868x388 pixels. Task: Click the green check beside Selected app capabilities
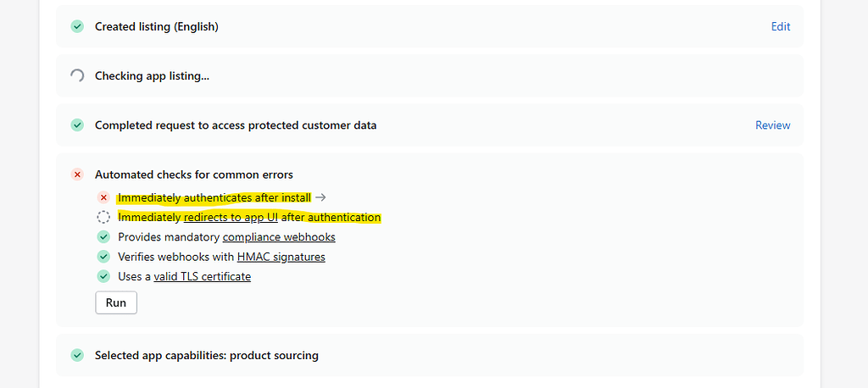click(x=77, y=355)
